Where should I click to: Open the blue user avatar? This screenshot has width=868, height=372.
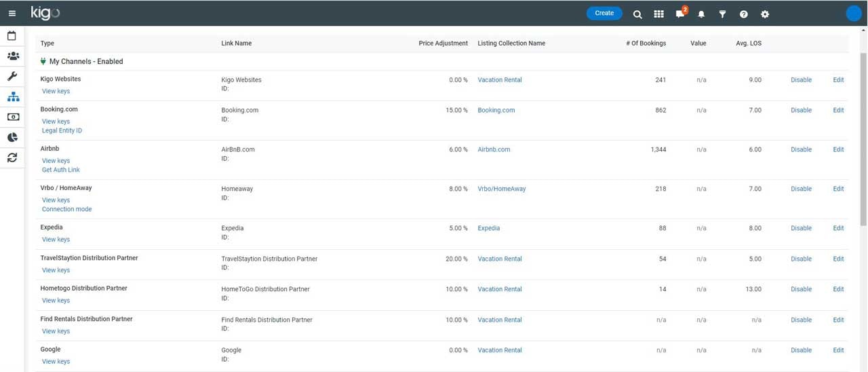[854, 14]
